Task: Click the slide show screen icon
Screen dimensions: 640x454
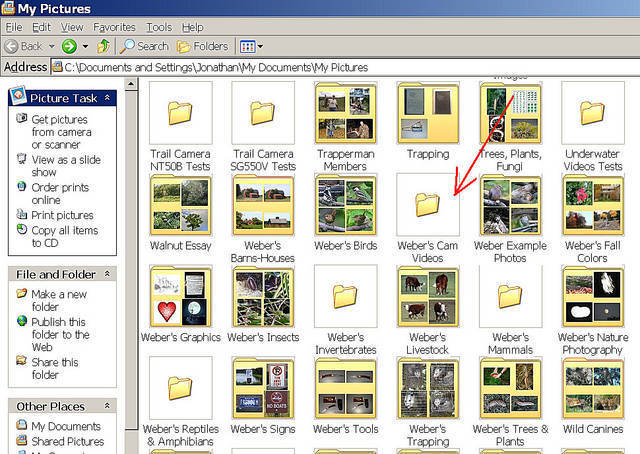Action: click(22, 158)
